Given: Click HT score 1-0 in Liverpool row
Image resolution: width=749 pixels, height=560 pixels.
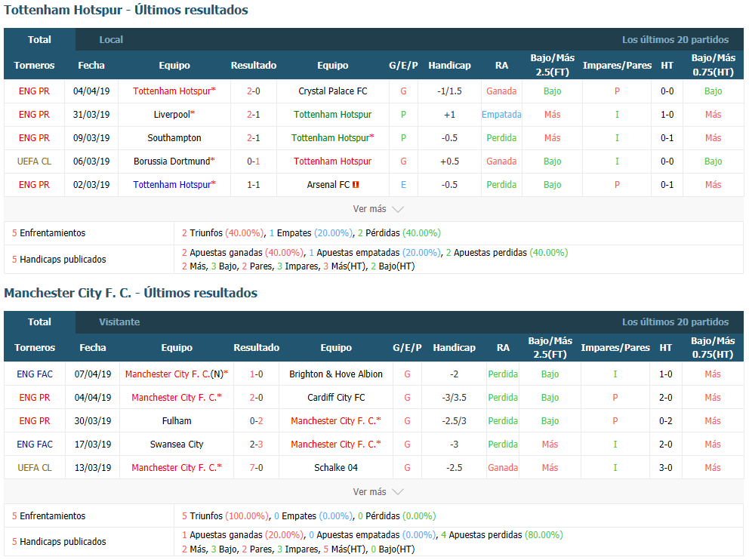Looking at the screenshot, I should [x=667, y=115].
